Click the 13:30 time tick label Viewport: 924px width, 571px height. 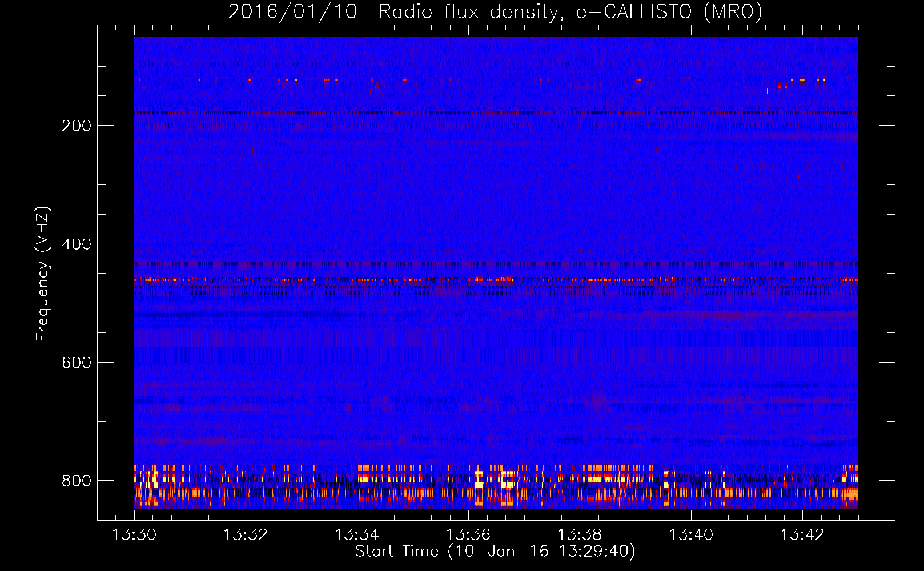pos(134,535)
